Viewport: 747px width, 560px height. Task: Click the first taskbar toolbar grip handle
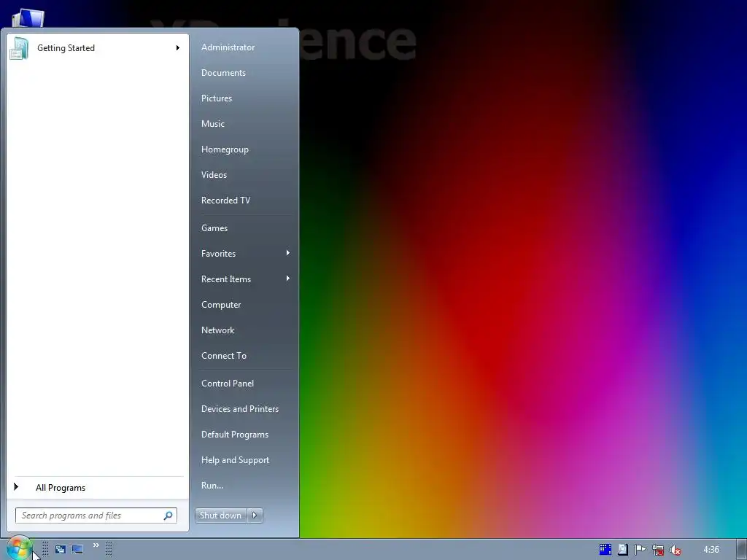pyautogui.click(x=45, y=549)
